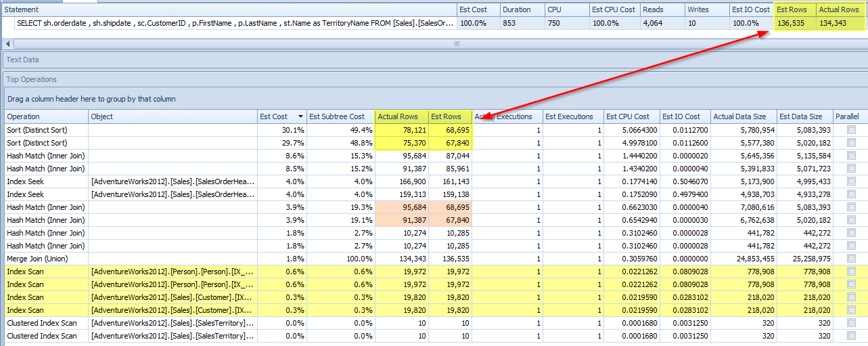Select the SELECT sh.orderdate statement row
This screenshot has width=868, height=346.
[x=230, y=23]
